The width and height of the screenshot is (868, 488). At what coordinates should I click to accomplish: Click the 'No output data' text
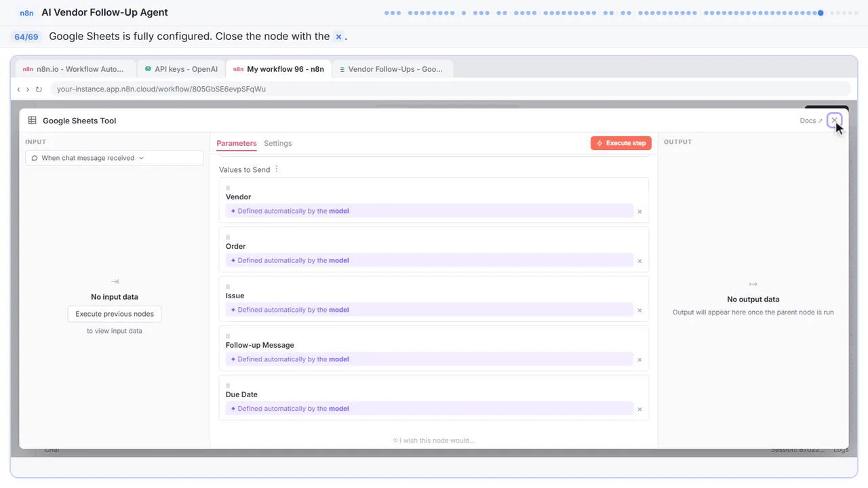click(753, 299)
